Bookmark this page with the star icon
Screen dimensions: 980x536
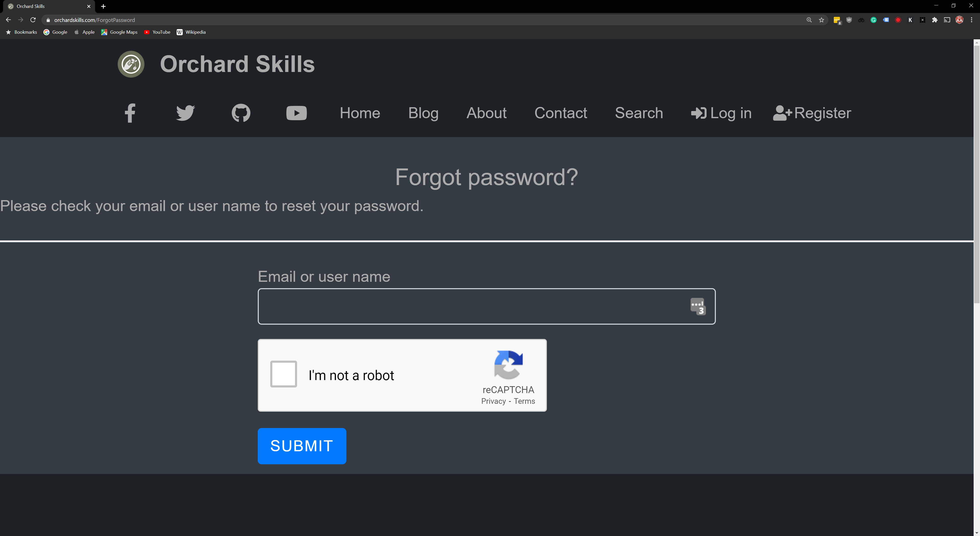(822, 20)
